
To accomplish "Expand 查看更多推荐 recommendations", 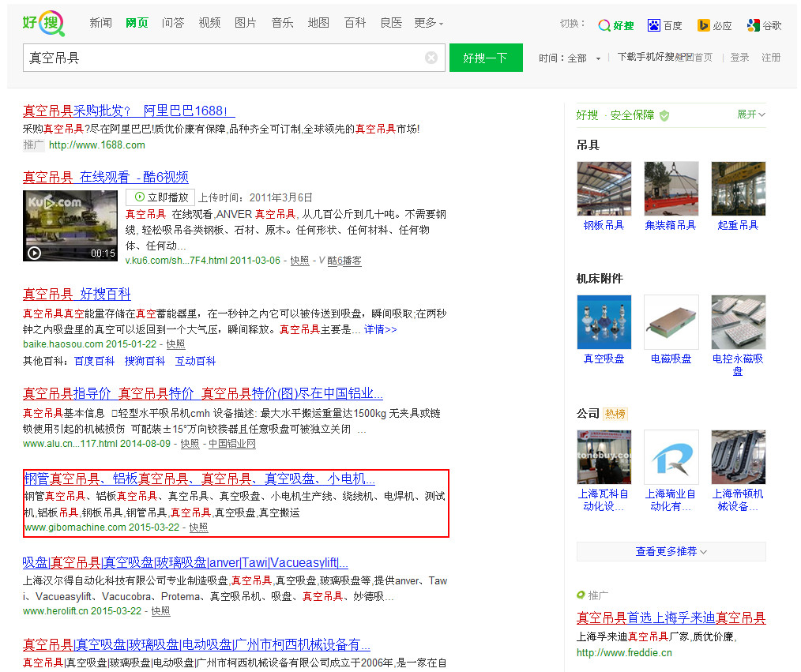I will pos(671,551).
